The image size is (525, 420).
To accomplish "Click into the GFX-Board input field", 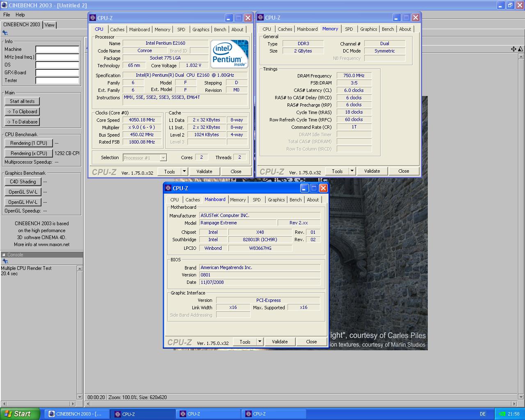I will coord(57,73).
